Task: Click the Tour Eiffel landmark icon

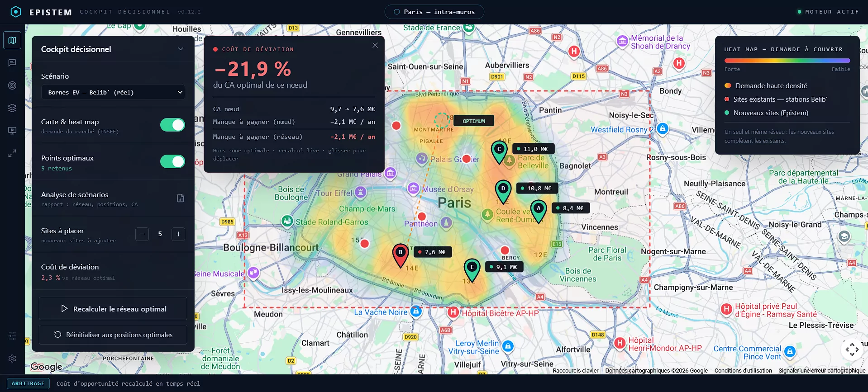Action: [x=360, y=193]
